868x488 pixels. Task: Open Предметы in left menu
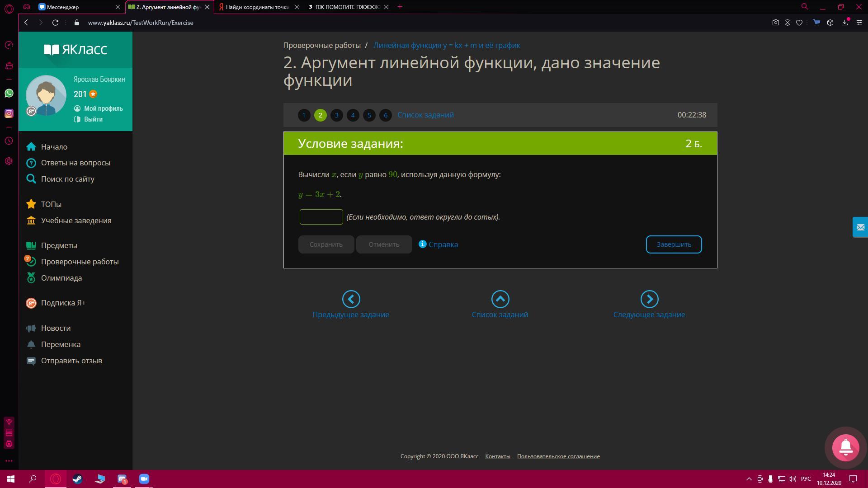[x=59, y=245]
